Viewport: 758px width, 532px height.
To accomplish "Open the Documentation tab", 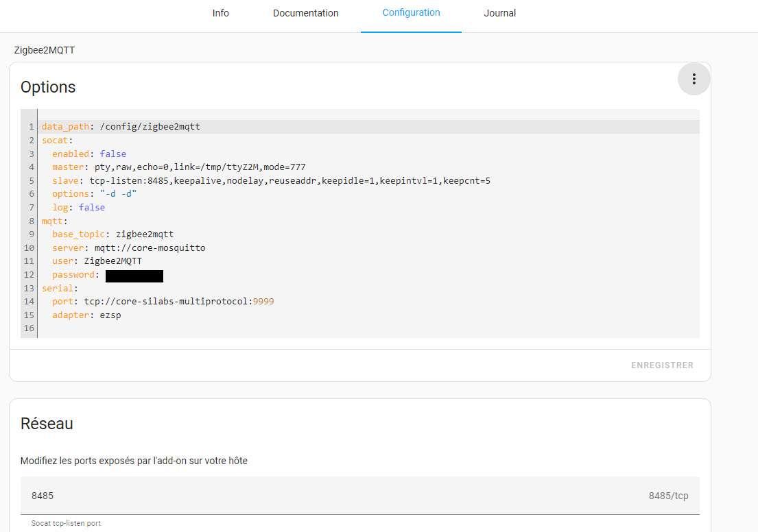I will pos(305,13).
